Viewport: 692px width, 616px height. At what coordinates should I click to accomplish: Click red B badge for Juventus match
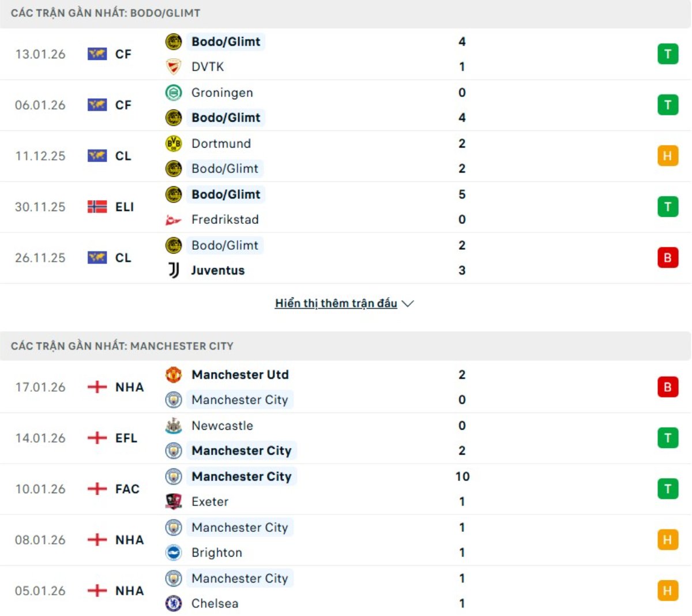(667, 258)
